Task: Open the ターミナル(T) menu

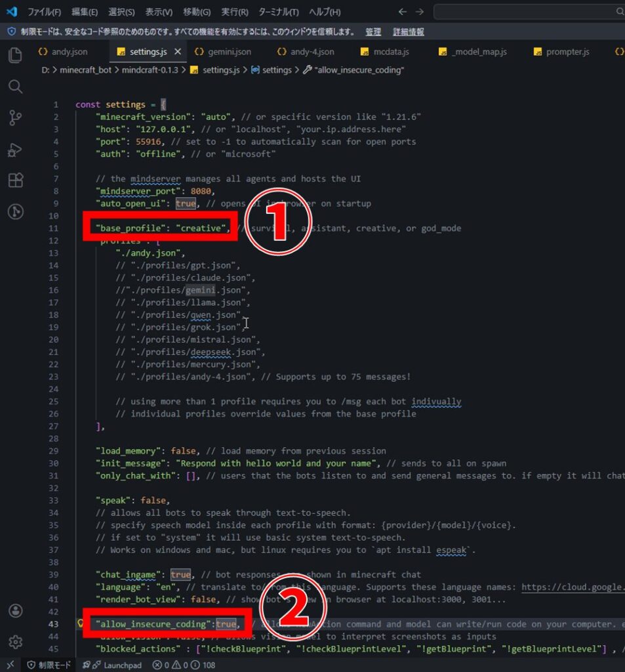Action: pos(278,12)
